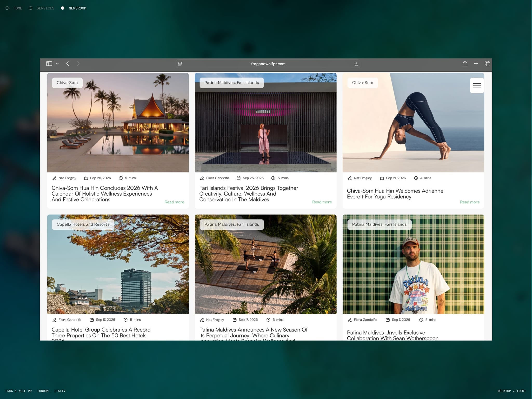Select the NEWSROOM radio nav item

[74, 8]
